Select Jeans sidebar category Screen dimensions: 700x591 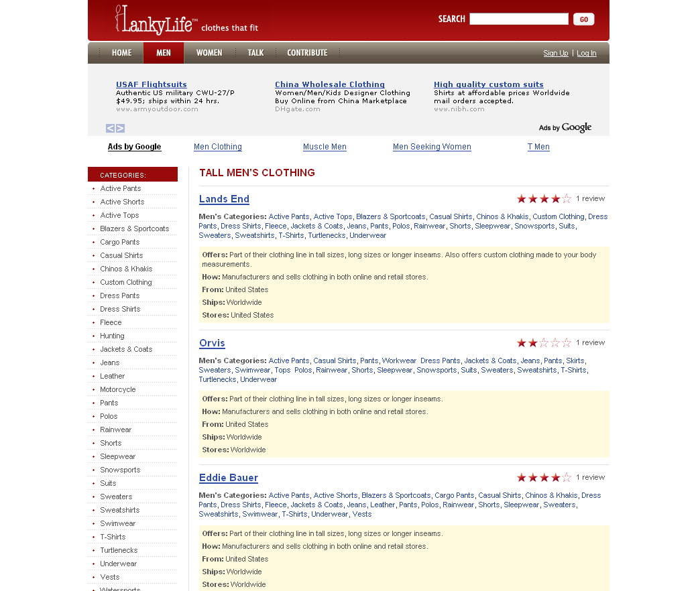[x=110, y=363]
